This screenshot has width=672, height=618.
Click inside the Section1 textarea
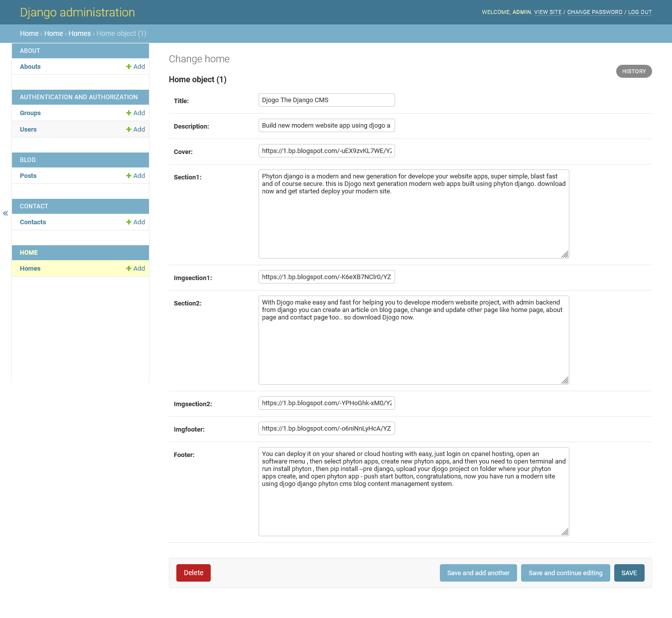(x=414, y=214)
